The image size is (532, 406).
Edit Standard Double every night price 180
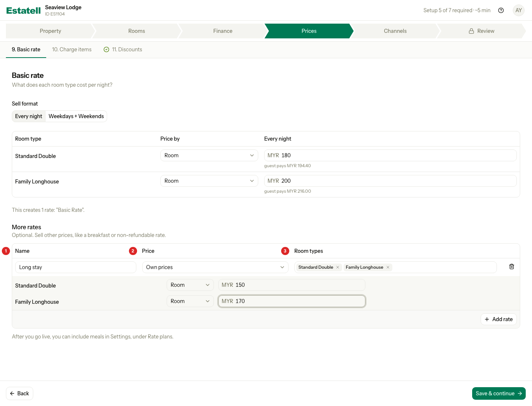390,155
